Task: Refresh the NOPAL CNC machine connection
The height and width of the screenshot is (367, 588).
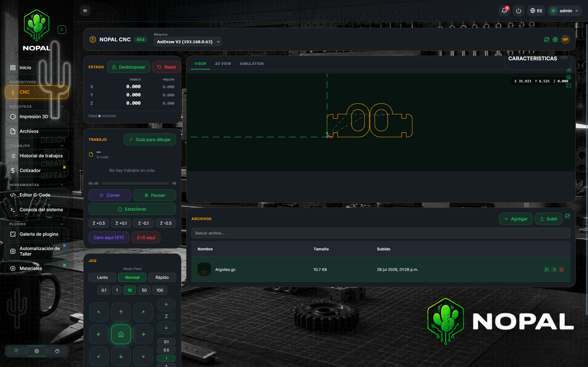Action: (547, 39)
